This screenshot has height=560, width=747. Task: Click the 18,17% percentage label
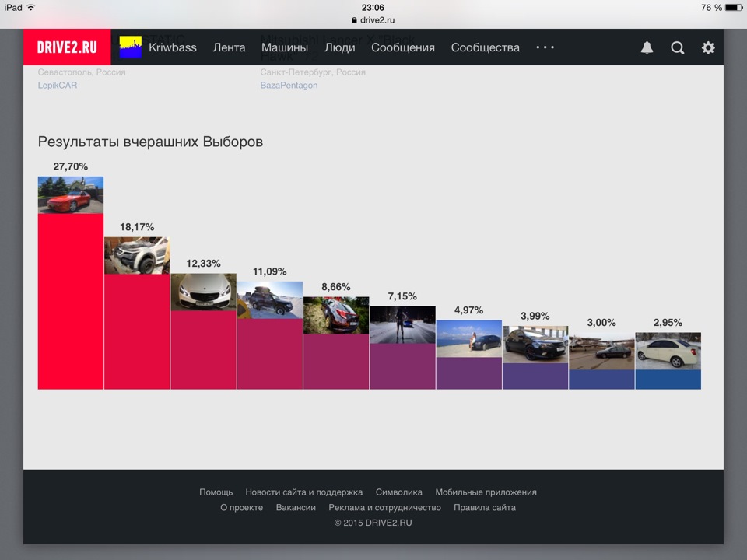click(x=137, y=226)
